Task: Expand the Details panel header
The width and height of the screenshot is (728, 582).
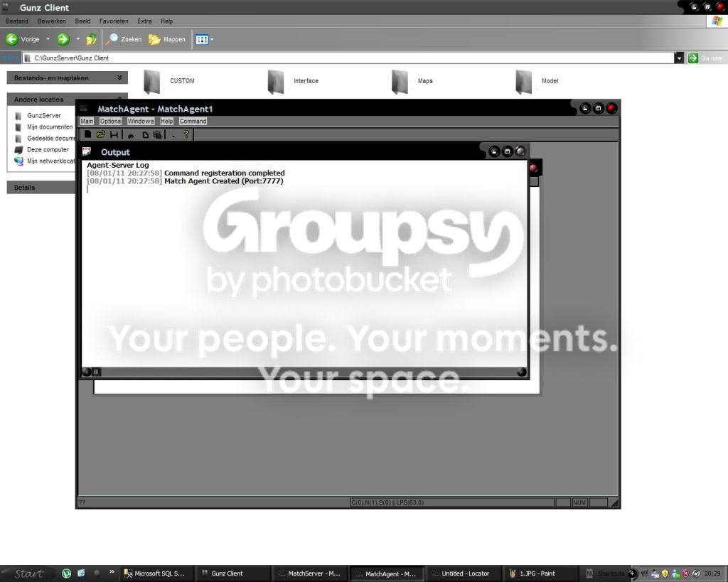Action: point(42,188)
